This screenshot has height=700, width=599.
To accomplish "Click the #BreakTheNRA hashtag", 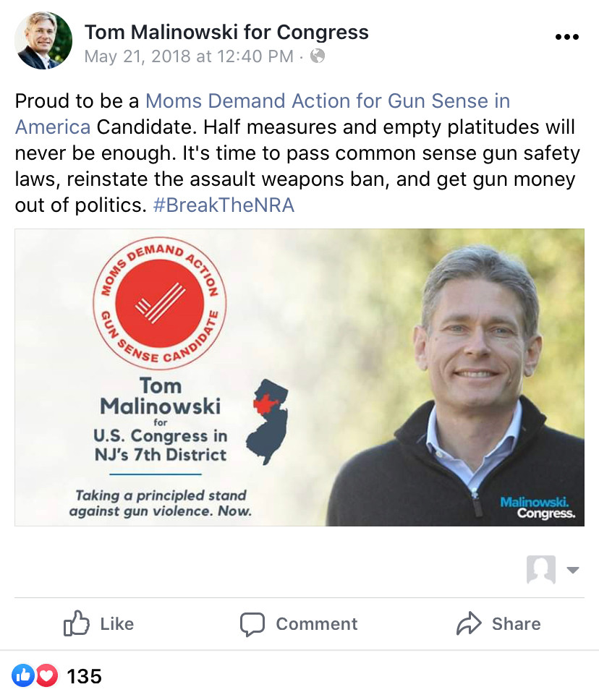I will point(224,205).
